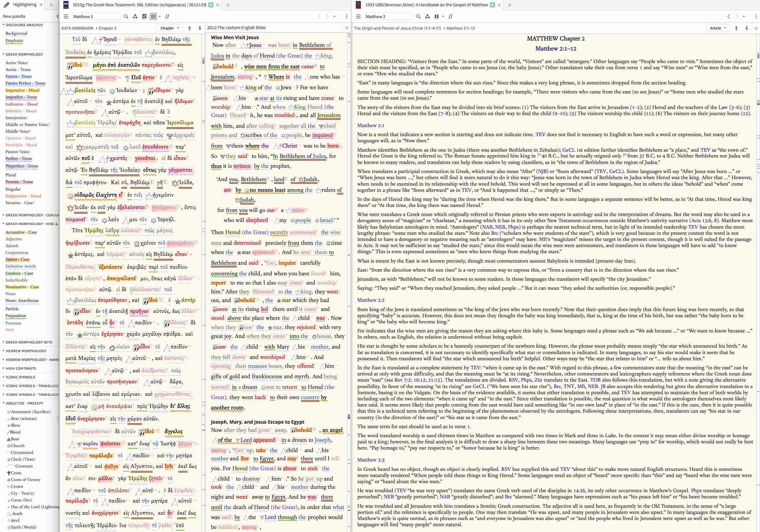Choose the Clock (Time) symbol style
The width and height of the screenshot is (760, 532).
coord(21,459)
